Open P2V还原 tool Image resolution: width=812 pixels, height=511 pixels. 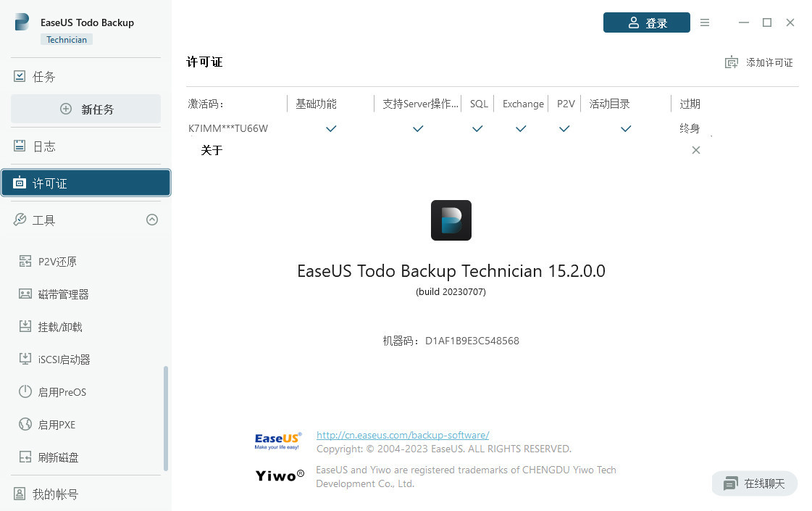point(57,262)
